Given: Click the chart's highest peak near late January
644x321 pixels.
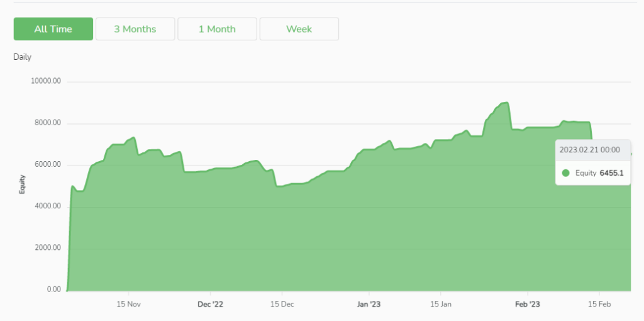Looking at the screenshot, I should coord(505,103).
